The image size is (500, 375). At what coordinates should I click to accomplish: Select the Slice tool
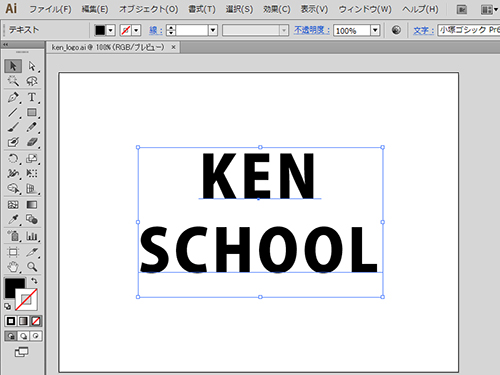(32, 252)
